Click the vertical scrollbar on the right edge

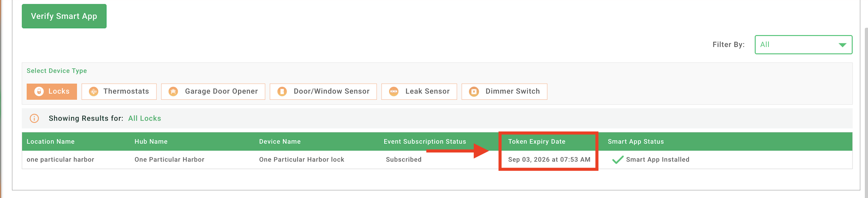[x=866, y=113]
